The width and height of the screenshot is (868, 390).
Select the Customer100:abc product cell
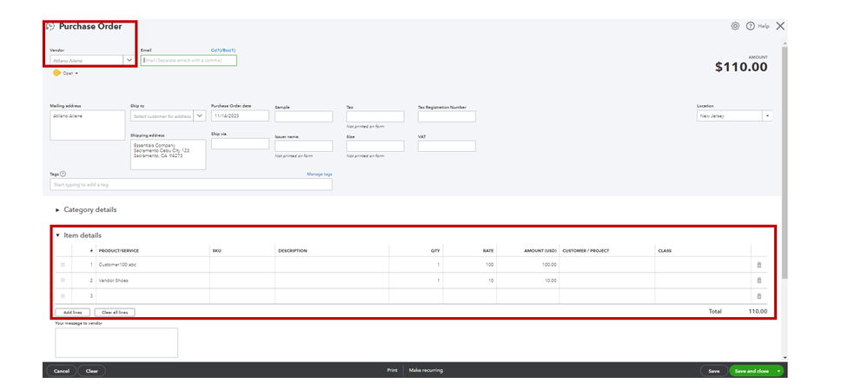(153, 265)
